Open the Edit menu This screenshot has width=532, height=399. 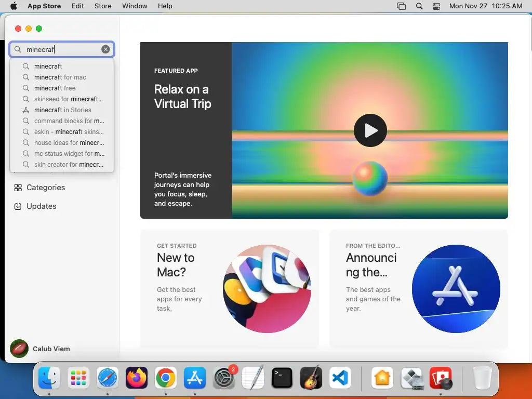tap(78, 6)
